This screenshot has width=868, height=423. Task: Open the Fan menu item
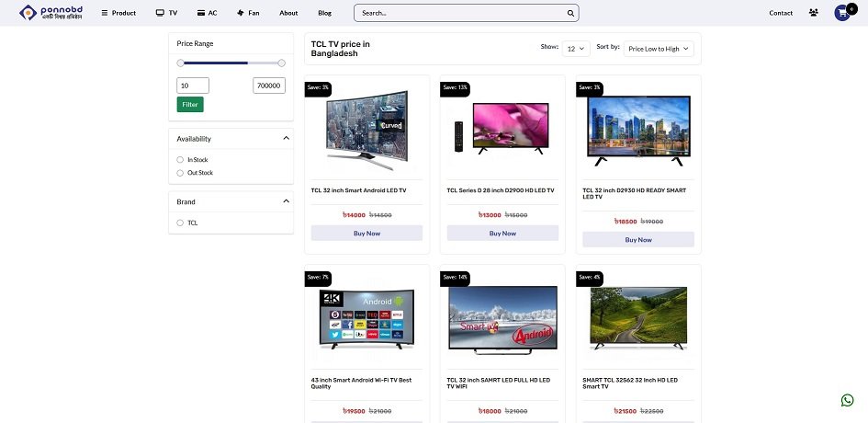pos(248,13)
